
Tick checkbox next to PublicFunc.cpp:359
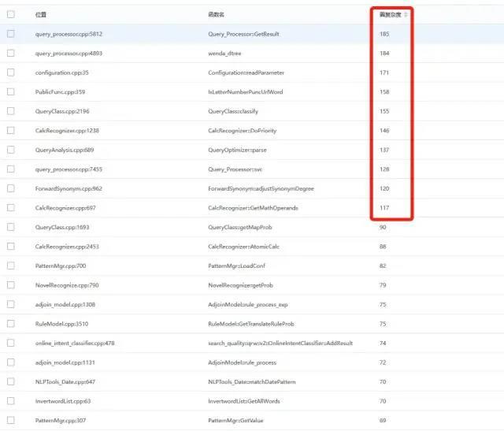click(10, 91)
